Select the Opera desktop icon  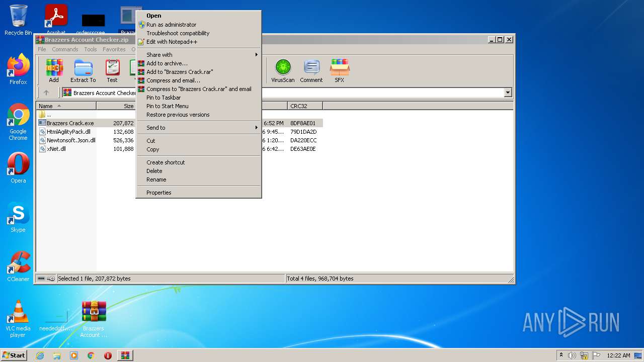[x=18, y=168]
